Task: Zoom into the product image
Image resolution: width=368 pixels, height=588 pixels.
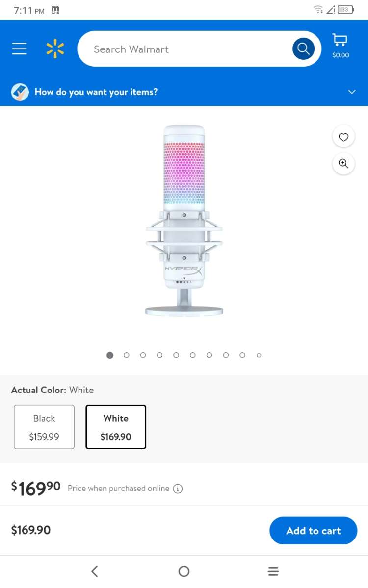Action: (343, 164)
